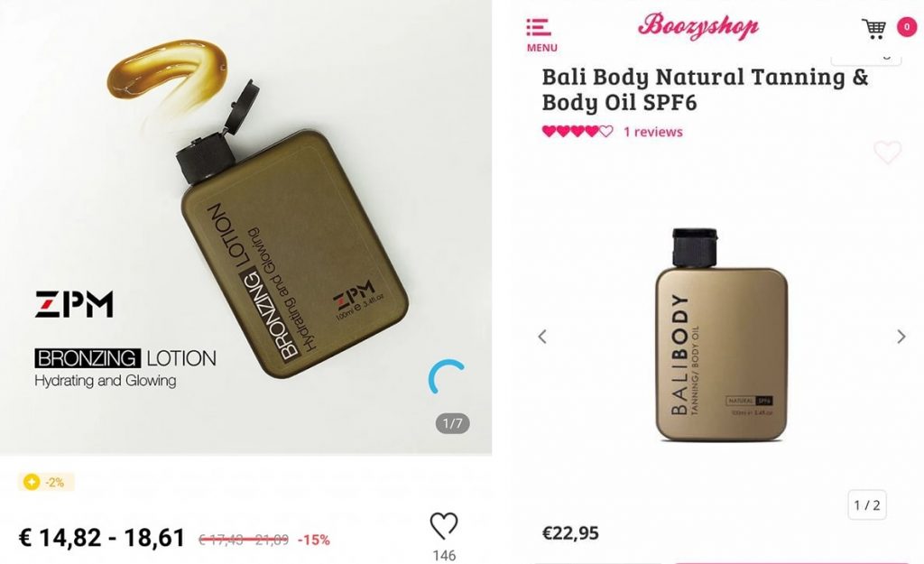Click the -15% discount label
The height and width of the screenshot is (564, 924).
click(x=313, y=540)
